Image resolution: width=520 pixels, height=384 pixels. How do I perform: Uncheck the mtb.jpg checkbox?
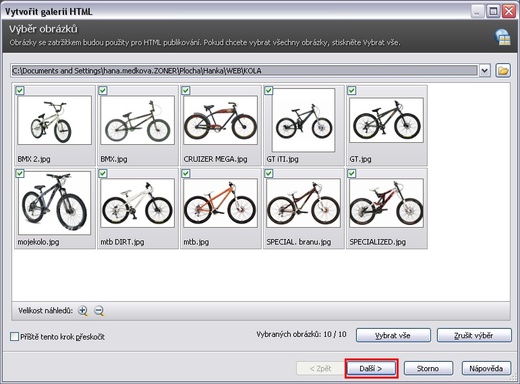click(x=186, y=173)
